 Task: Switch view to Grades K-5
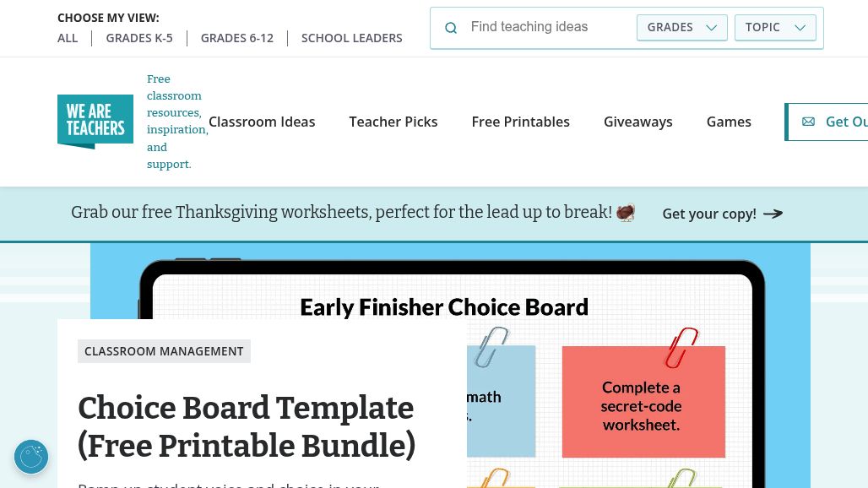[x=139, y=38]
